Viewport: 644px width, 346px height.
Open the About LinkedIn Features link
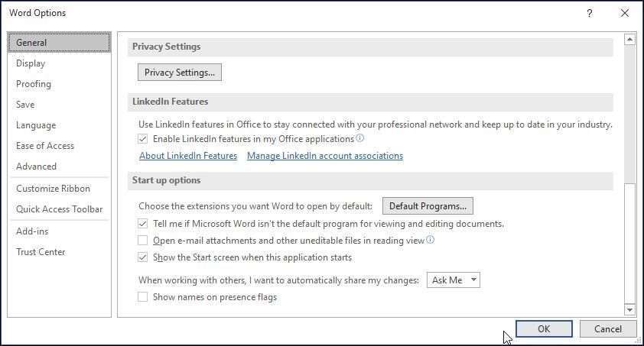[x=188, y=156]
